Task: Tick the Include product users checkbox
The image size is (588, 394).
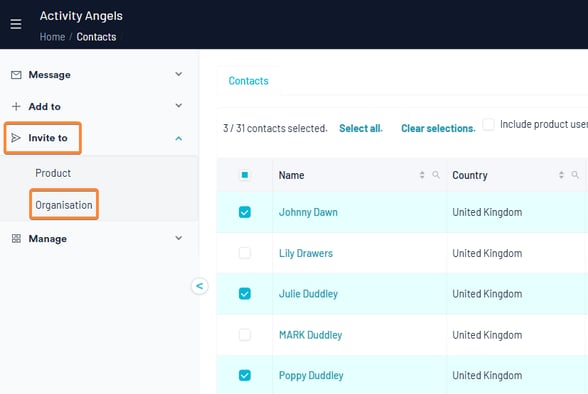Action: click(488, 124)
